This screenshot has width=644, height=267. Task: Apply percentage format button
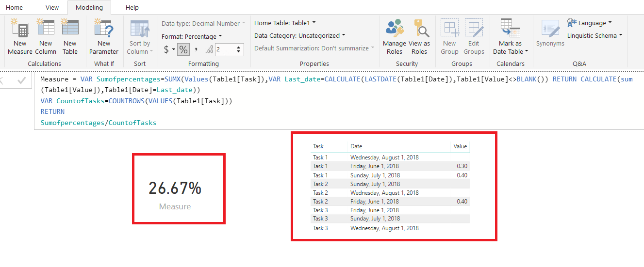coord(183,49)
